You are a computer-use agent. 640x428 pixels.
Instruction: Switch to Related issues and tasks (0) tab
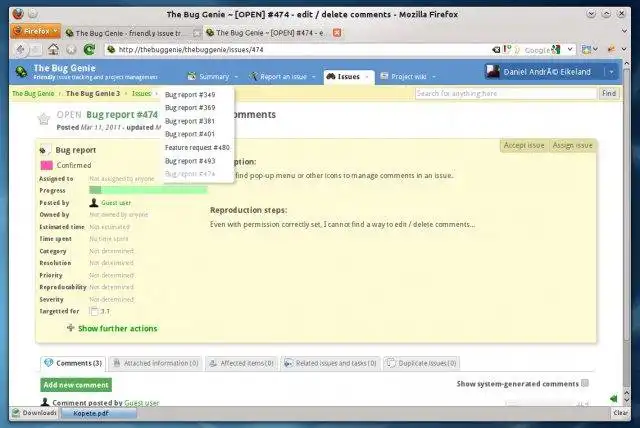330,363
